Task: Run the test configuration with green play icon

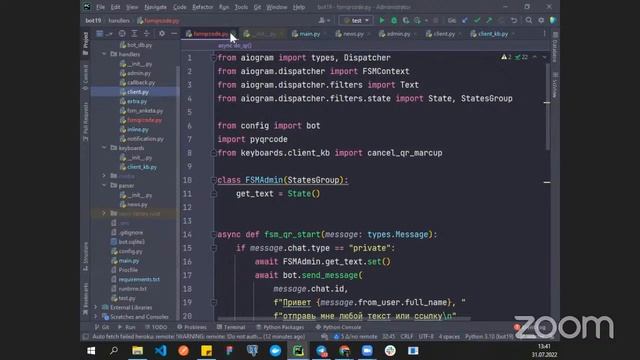Action: (x=382, y=20)
